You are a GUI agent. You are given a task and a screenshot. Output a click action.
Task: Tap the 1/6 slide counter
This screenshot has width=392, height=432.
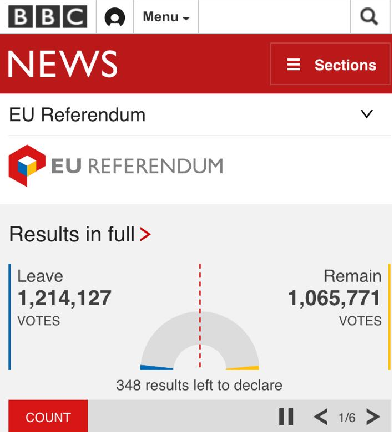[x=347, y=417]
